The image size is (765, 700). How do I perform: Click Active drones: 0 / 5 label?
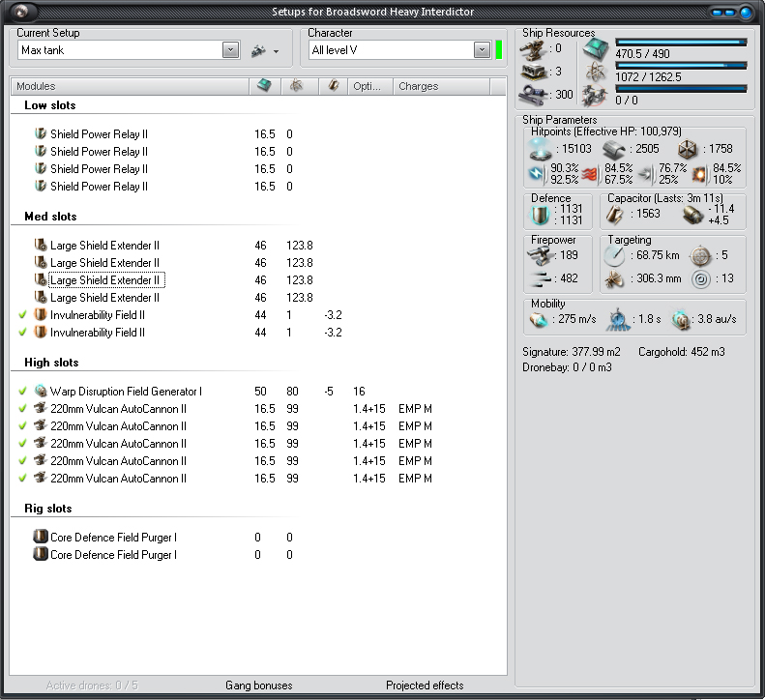pos(92,685)
